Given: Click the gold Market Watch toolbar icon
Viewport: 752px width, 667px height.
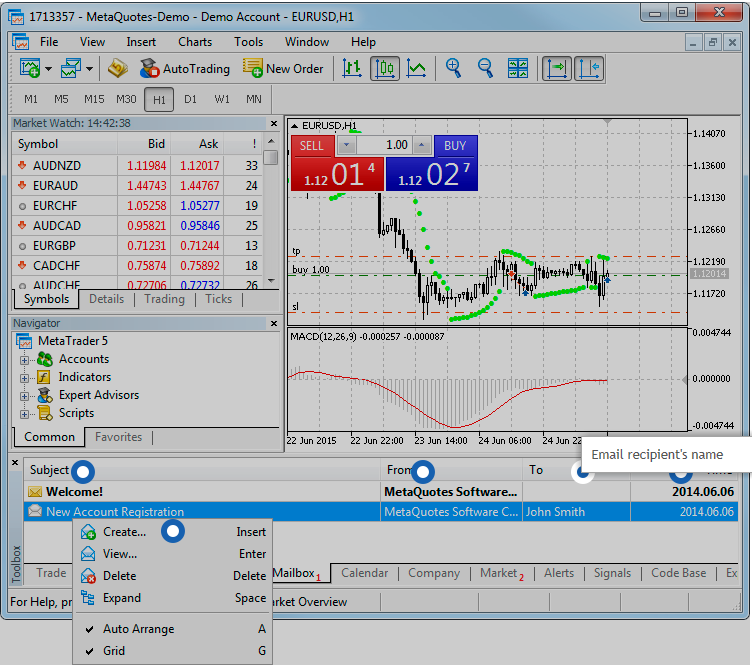Looking at the screenshot, I should 118,69.
